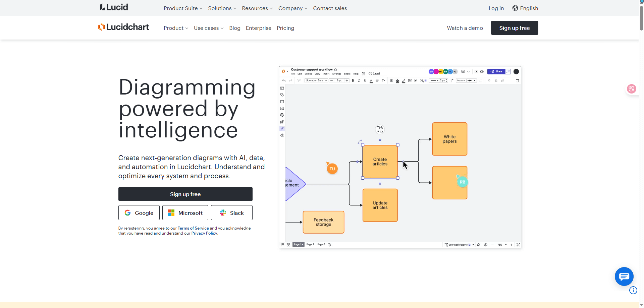Click the Undo icon in the editor toolbar
Screen dimensions: 644x308
(283, 80)
